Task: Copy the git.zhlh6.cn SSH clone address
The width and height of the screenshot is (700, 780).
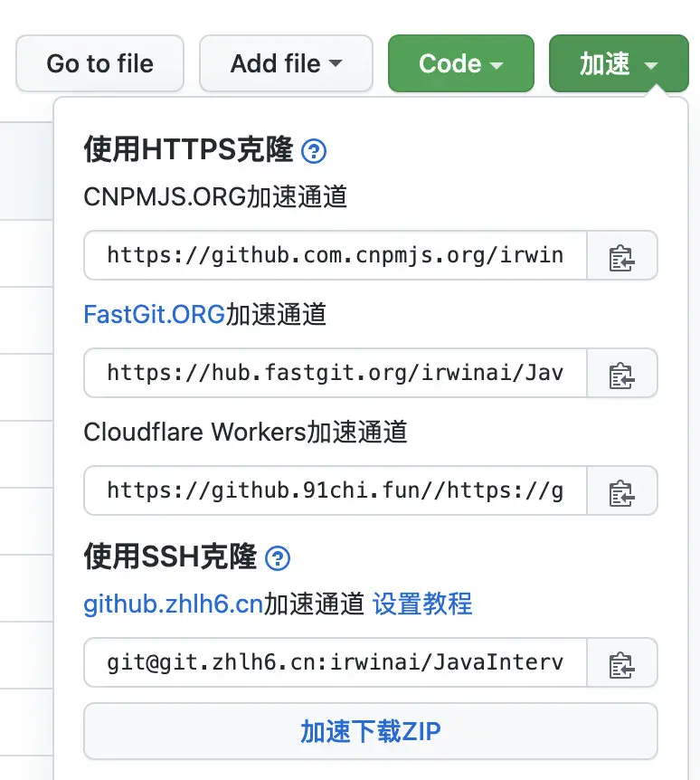Action: click(x=622, y=663)
